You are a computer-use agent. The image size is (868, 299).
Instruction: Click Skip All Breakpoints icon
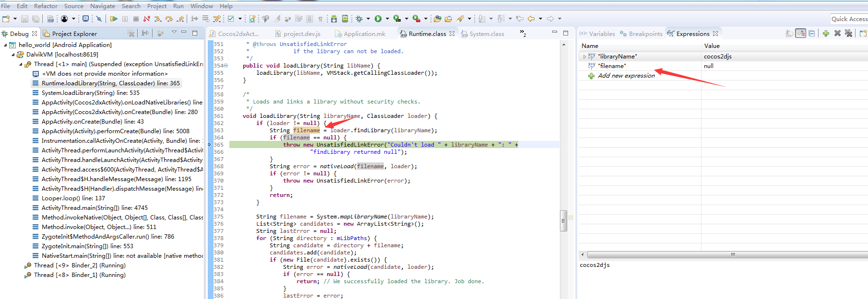99,19
